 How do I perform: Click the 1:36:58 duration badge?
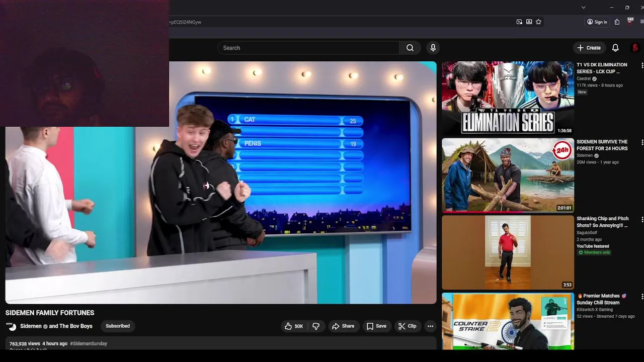point(565,131)
